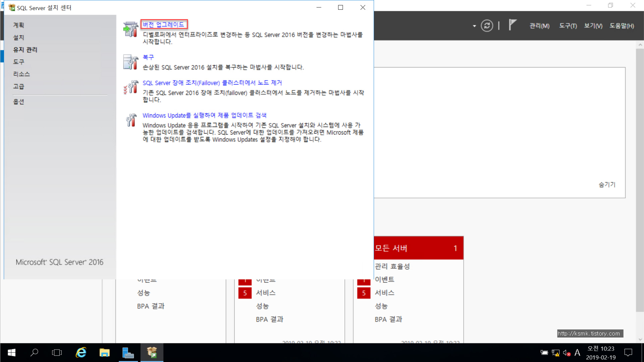Click red 5 badge in middle tile
The width and height of the screenshot is (644, 362).
click(245, 293)
